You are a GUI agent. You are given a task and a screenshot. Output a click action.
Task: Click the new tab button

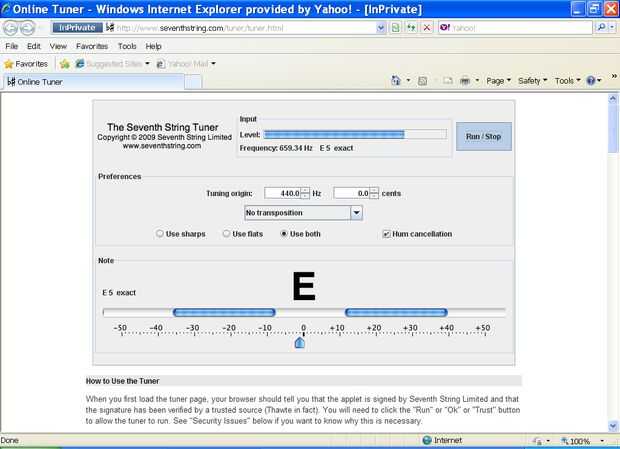[x=193, y=82]
